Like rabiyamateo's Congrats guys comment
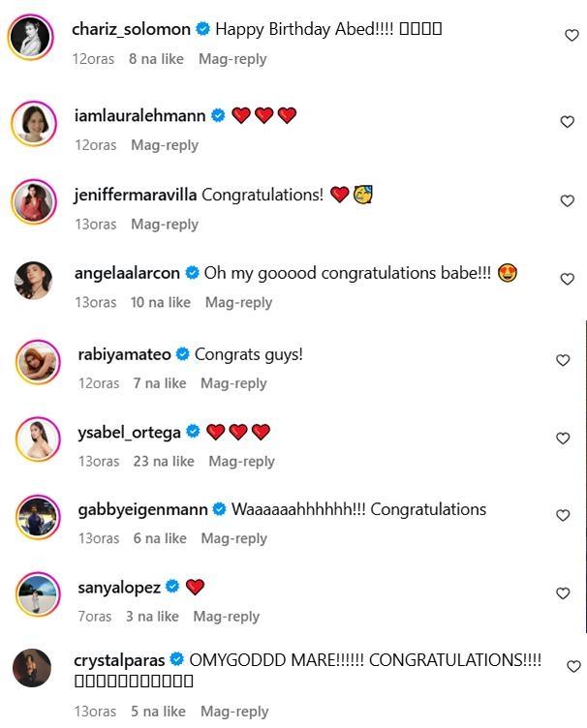Screen dimensions: 587x728 click(x=563, y=361)
